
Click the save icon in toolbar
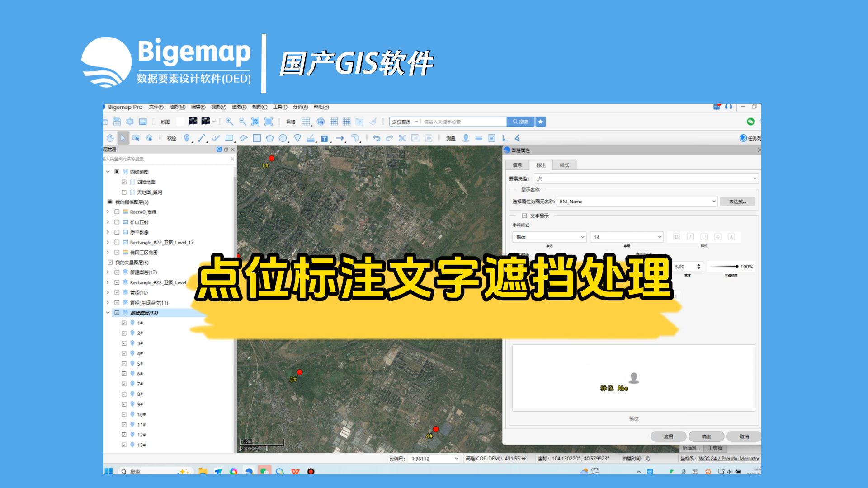tap(117, 122)
